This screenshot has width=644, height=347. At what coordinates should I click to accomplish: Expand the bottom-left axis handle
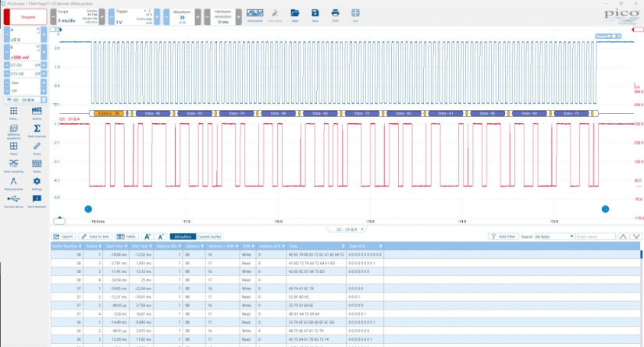point(59,220)
